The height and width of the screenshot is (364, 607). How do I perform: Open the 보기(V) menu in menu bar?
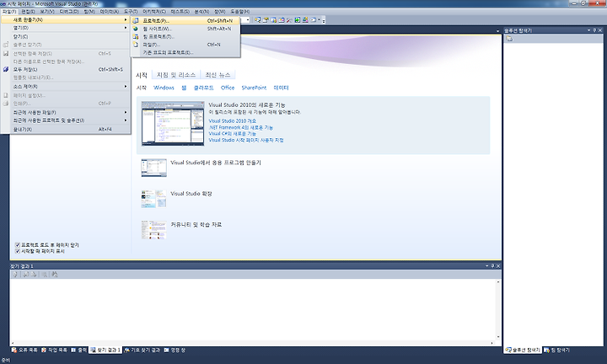click(x=47, y=12)
